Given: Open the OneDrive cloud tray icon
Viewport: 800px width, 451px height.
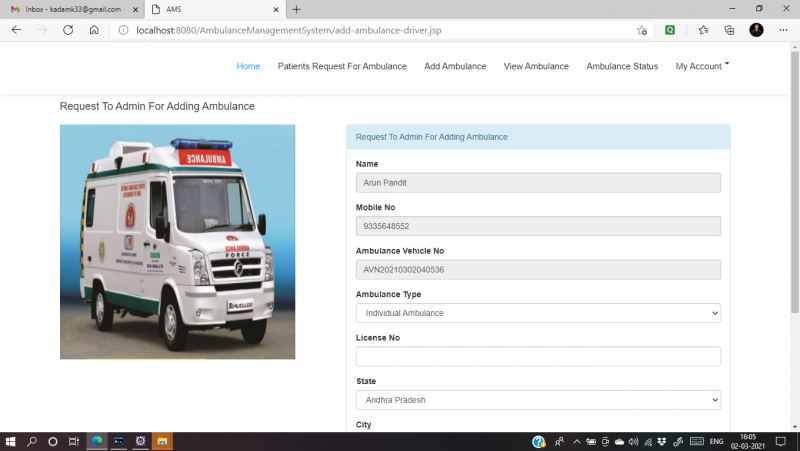Looking at the screenshot, I should pos(619,441).
